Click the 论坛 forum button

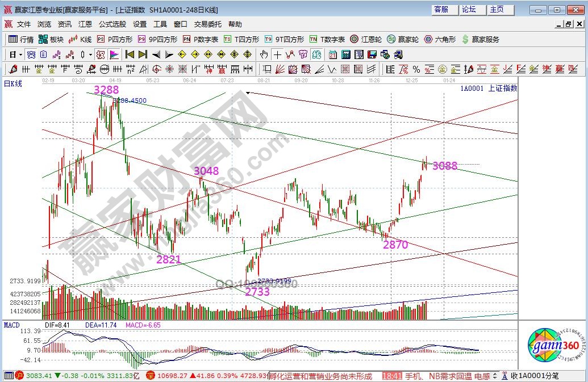click(469, 10)
